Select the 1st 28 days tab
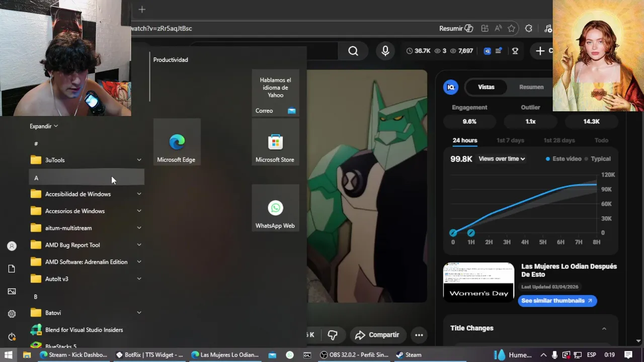The height and width of the screenshot is (362, 644). (x=559, y=141)
